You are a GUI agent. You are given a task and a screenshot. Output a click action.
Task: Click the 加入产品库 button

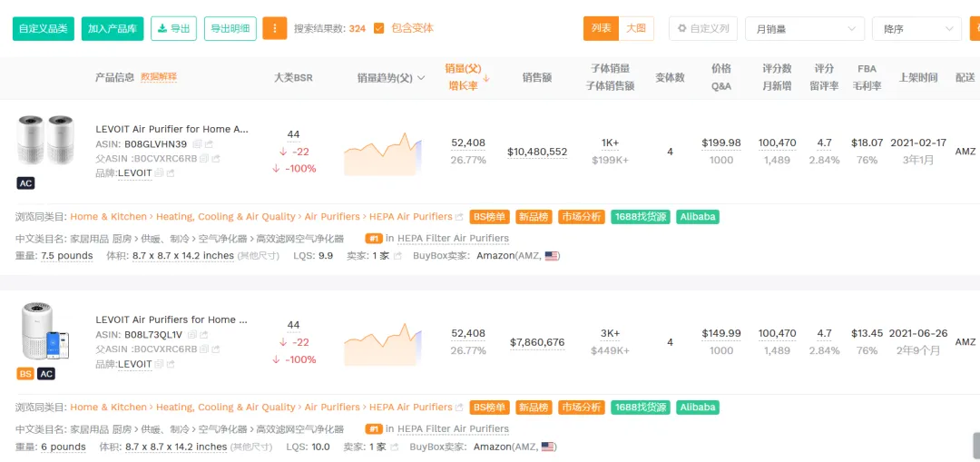click(x=113, y=29)
